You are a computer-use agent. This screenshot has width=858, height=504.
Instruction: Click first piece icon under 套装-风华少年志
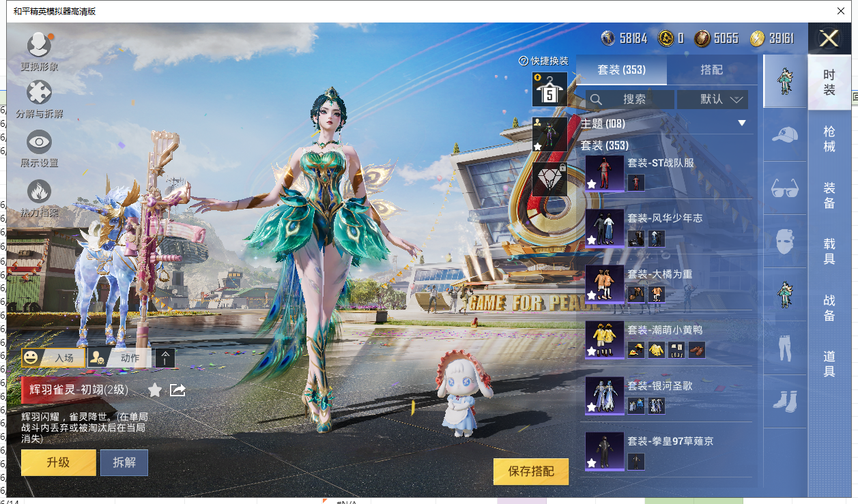click(636, 239)
